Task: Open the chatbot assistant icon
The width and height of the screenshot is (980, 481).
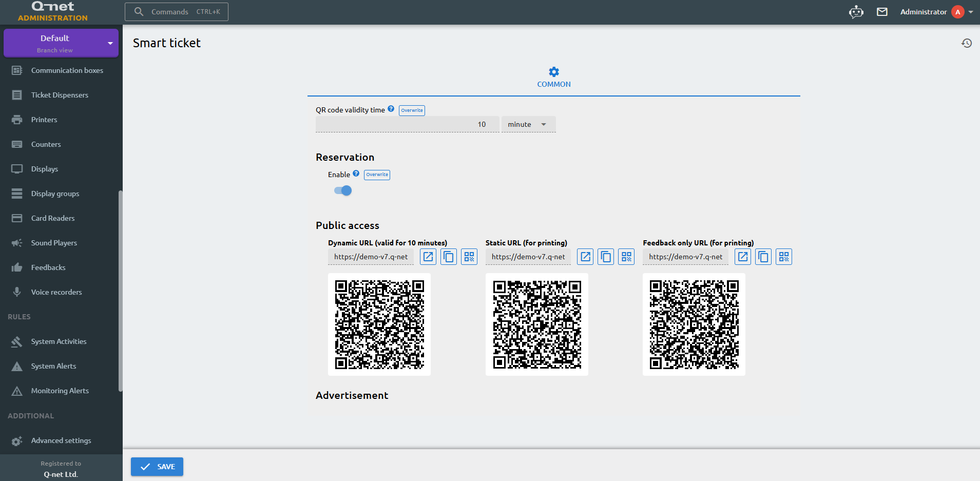Action: tap(856, 12)
